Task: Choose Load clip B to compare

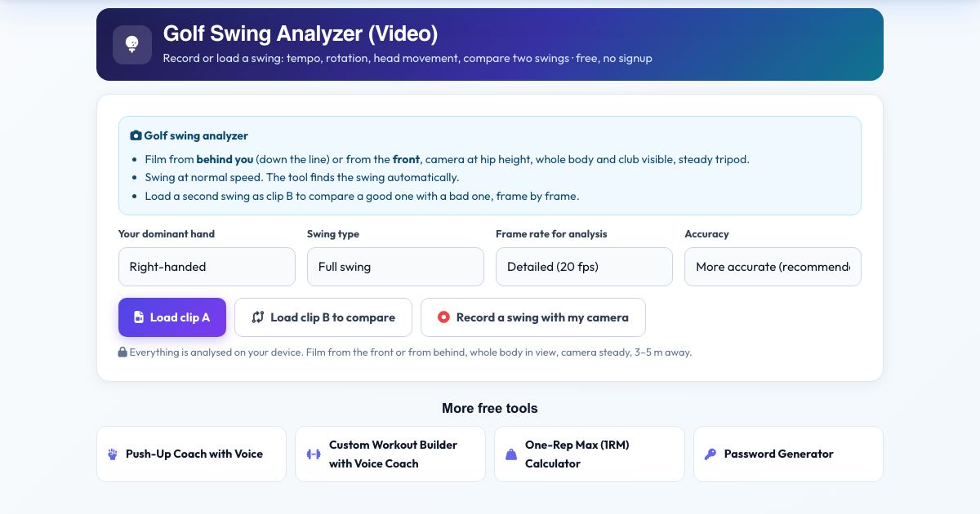Action: 323,317
